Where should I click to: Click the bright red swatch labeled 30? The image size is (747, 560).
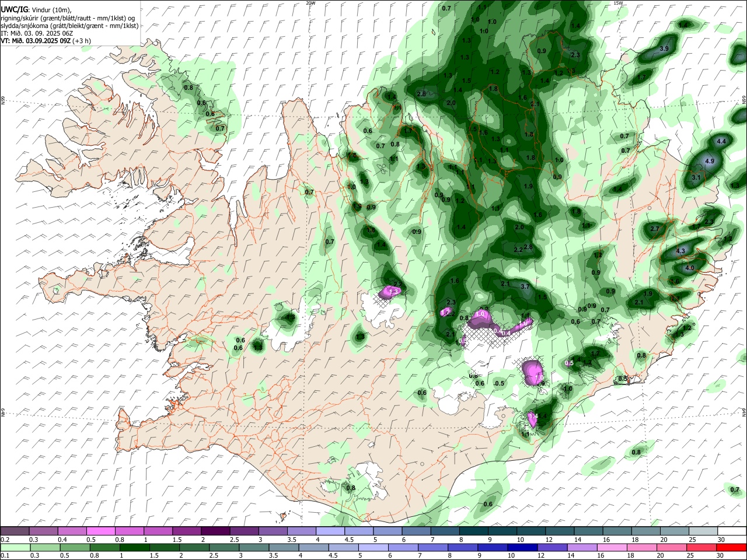click(731, 548)
